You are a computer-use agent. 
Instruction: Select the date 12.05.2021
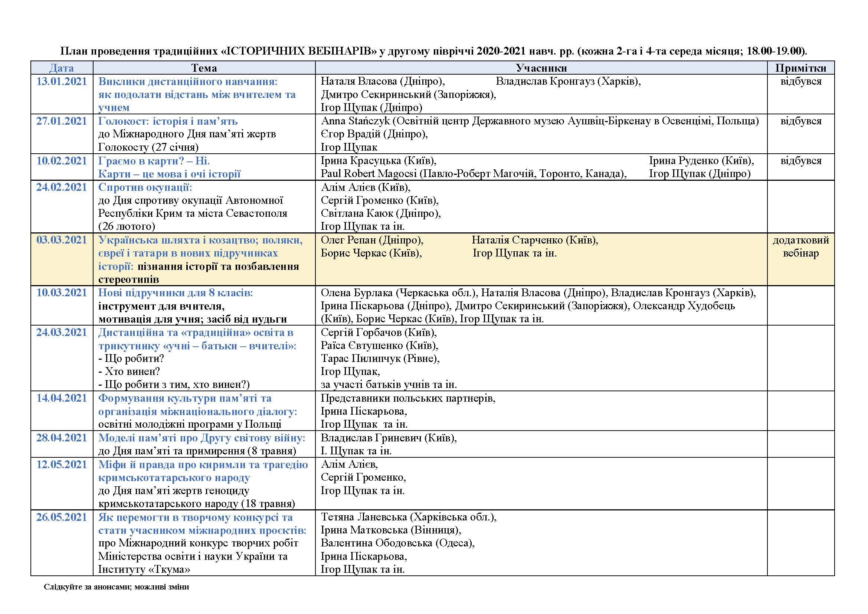coord(62,464)
